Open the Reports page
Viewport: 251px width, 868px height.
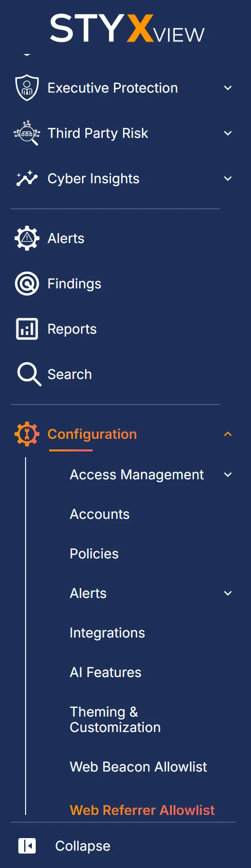[x=72, y=329]
